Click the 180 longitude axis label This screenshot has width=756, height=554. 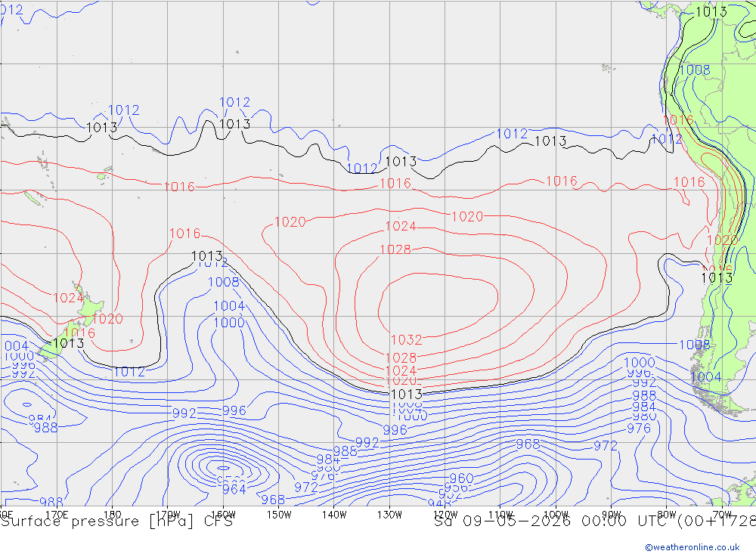pyautogui.click(x=113, y=515)
